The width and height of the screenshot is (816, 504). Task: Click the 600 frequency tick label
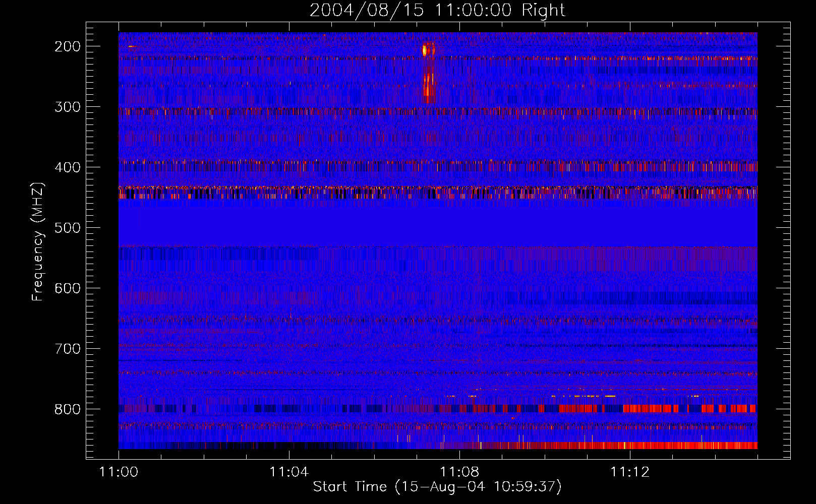coord(68,288)
